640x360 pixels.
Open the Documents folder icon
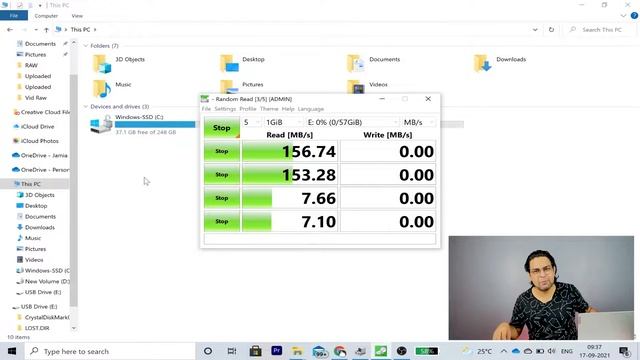(x=356, y=64)
